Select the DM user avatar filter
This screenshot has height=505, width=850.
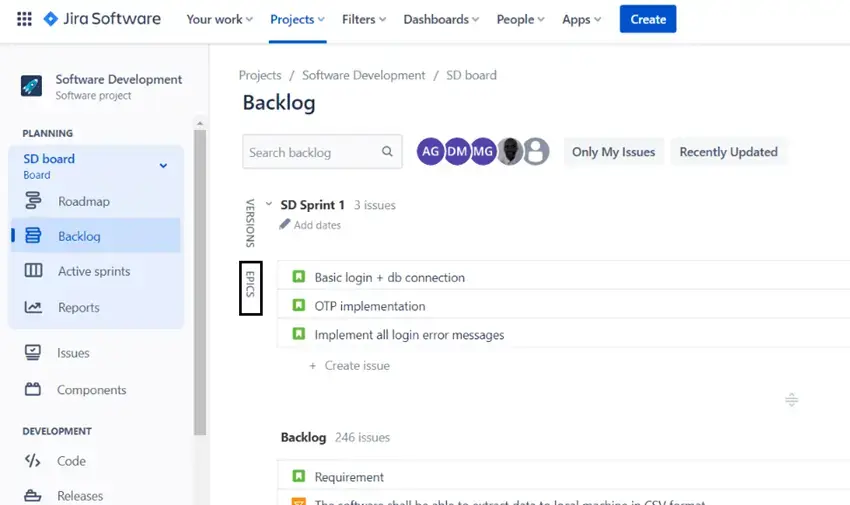click(x=457, y=152)
